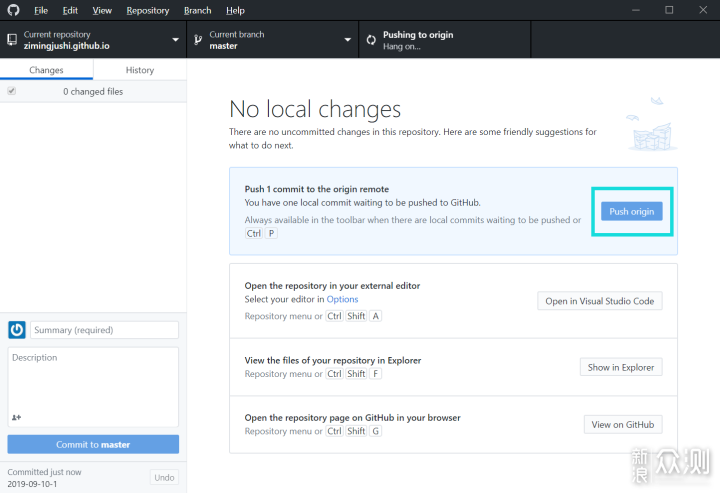Open the Branch menu
This screenshot has width=720, height=493.
tap(197, 10)
